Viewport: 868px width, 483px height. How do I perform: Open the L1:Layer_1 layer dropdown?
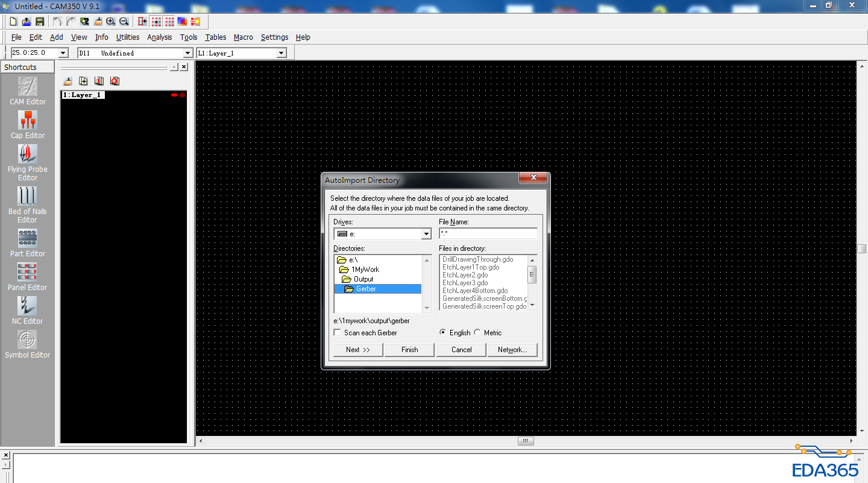[281, 53]
